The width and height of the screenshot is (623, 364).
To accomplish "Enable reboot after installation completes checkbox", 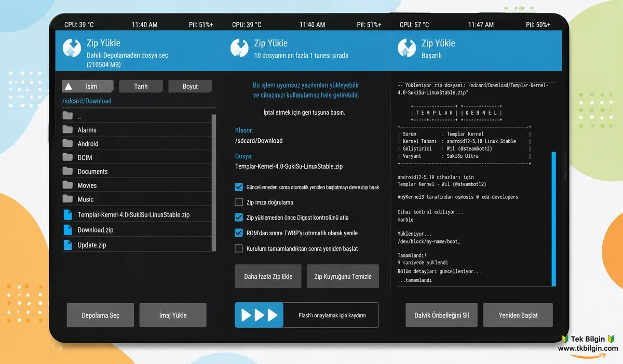I will pyautogui.click(x=239, y=248).
